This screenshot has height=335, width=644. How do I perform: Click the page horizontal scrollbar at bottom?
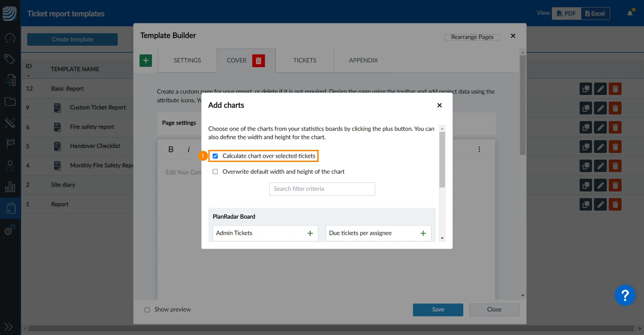coord(331,329)
